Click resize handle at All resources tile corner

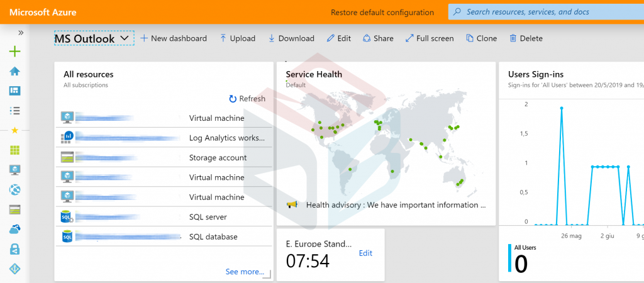[x=267, y=274]
